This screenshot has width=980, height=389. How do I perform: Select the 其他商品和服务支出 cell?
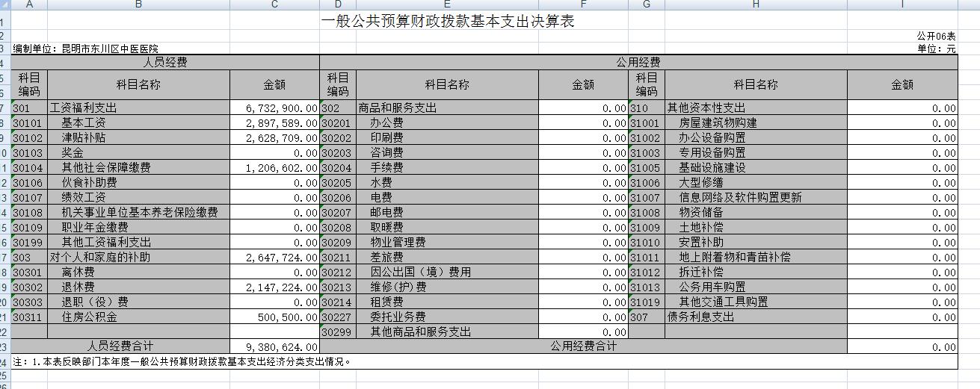click(447, 332)
